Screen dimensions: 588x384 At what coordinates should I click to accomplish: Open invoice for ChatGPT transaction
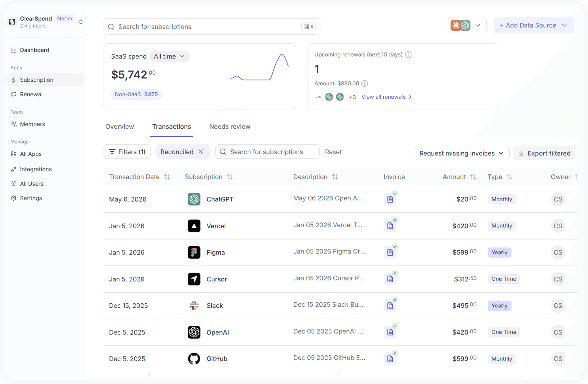pos(390,199)
